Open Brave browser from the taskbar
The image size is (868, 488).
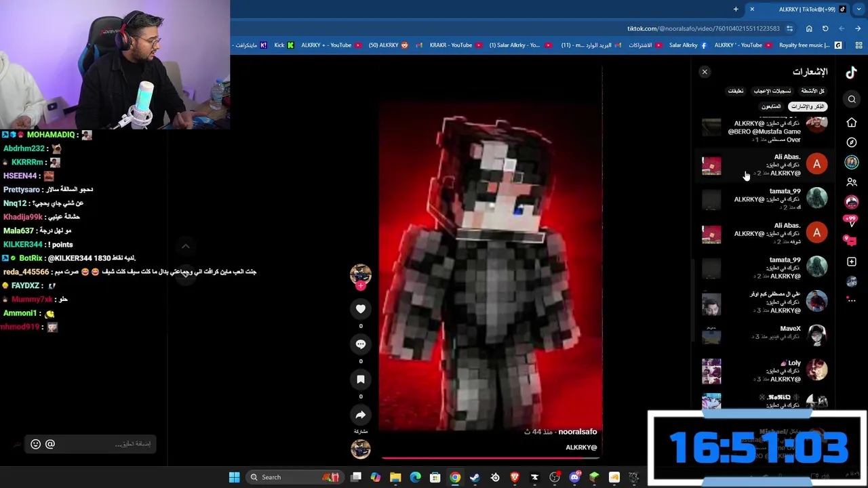(x=515, y=477)
